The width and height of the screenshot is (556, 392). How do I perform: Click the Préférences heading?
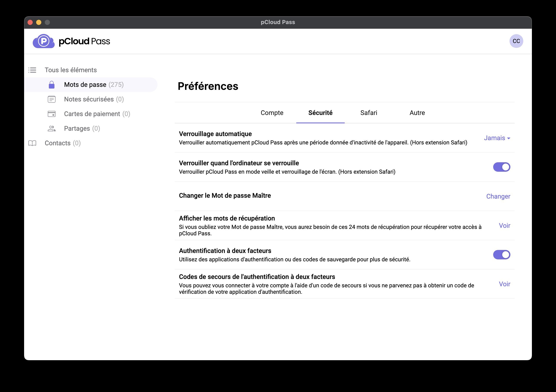pos(208,86)
